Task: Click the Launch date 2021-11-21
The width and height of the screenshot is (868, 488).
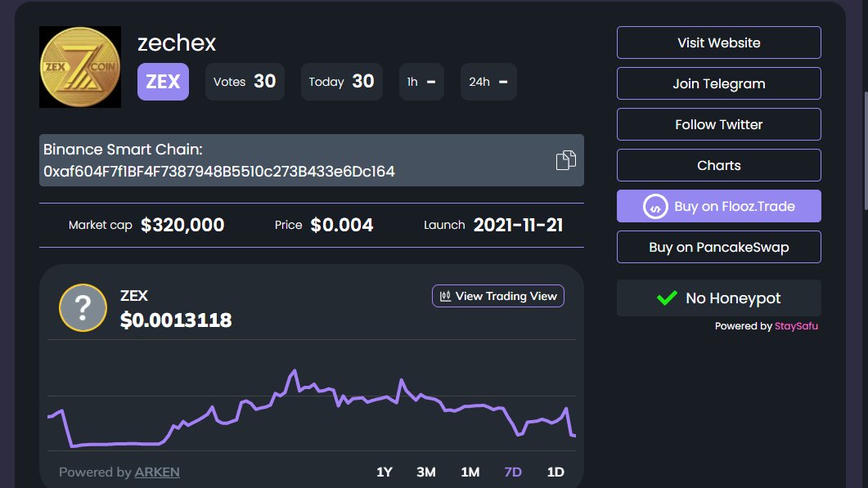Action: point(518,225)
